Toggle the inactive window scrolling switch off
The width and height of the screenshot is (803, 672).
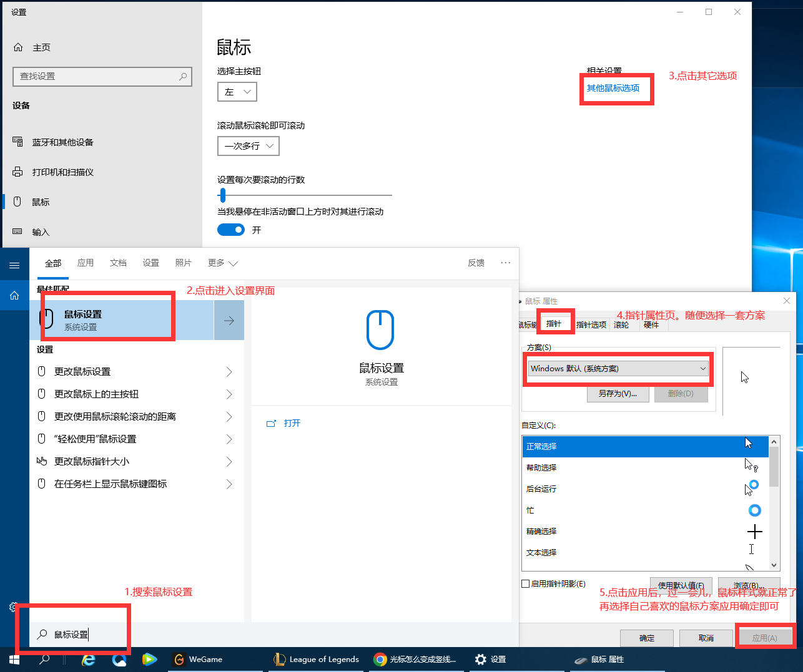pyautogui.click(x=231, y=230)
